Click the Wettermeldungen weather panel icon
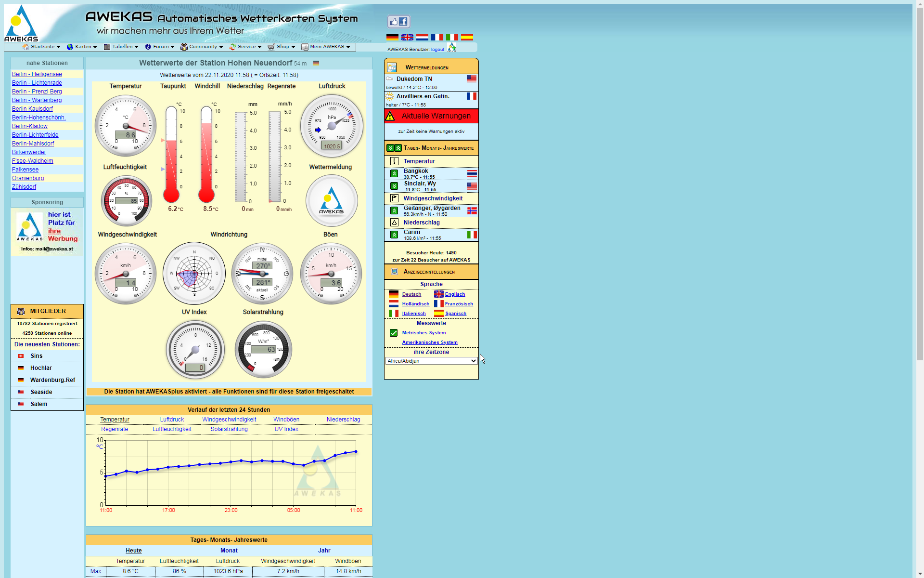Screen dimensions: 924x578 [x=392, y=67]
